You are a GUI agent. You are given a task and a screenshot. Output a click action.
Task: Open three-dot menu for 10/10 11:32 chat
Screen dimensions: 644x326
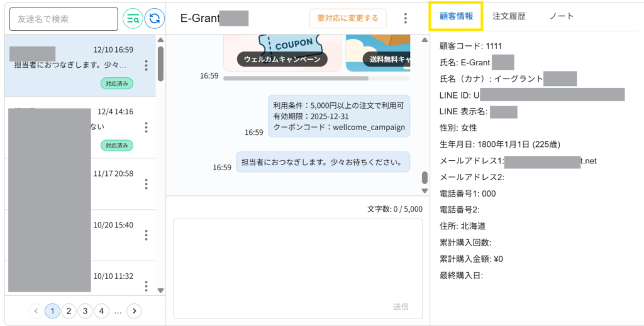tap(147, 286)
